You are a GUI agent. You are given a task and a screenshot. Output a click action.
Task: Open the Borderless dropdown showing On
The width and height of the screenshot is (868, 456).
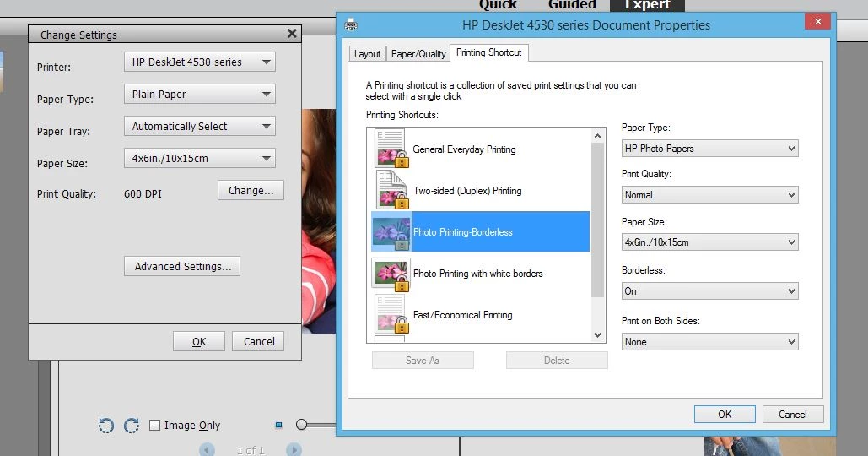pyautogui.click(x=709, y=290)
